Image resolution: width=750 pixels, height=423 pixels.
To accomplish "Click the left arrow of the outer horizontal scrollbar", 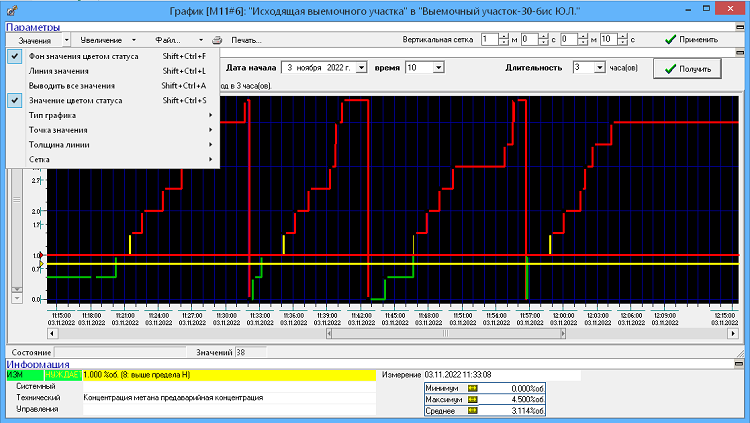I will tap(52, 333).
